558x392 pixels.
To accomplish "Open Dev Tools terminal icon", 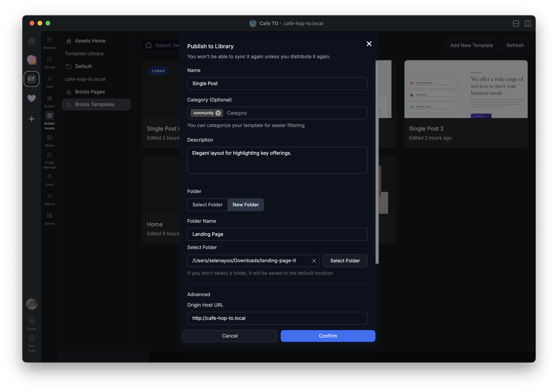I will tap(32, 338).
